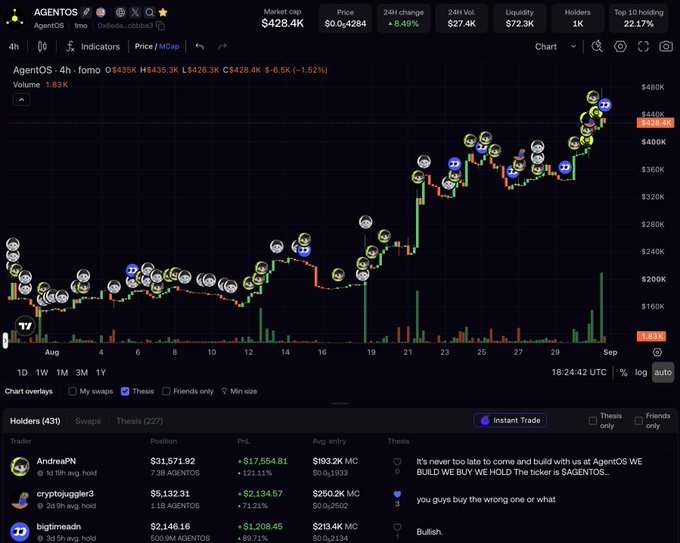680x543 pixels.
Task: Click the side panel handle at chart's left edge
Action: (5, 340)
